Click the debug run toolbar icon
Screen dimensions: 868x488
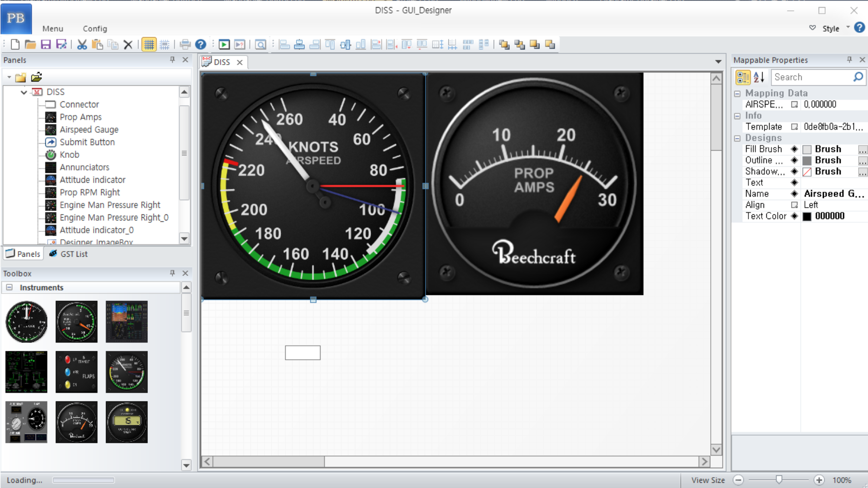(x=240, y=44)
